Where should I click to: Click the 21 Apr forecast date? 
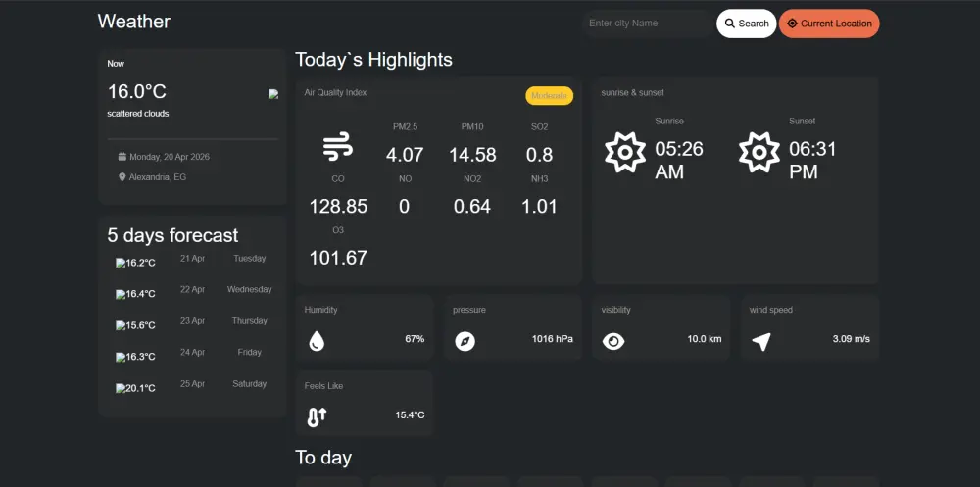[192, 258]
